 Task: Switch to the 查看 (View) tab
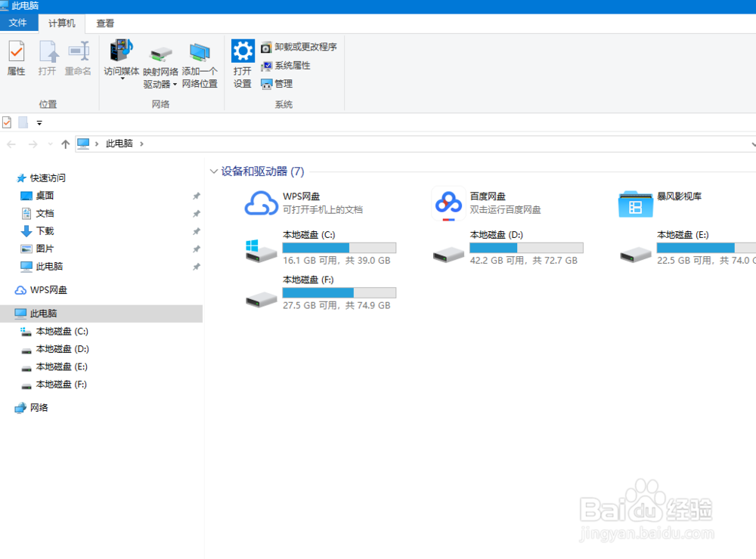[105, 23]
